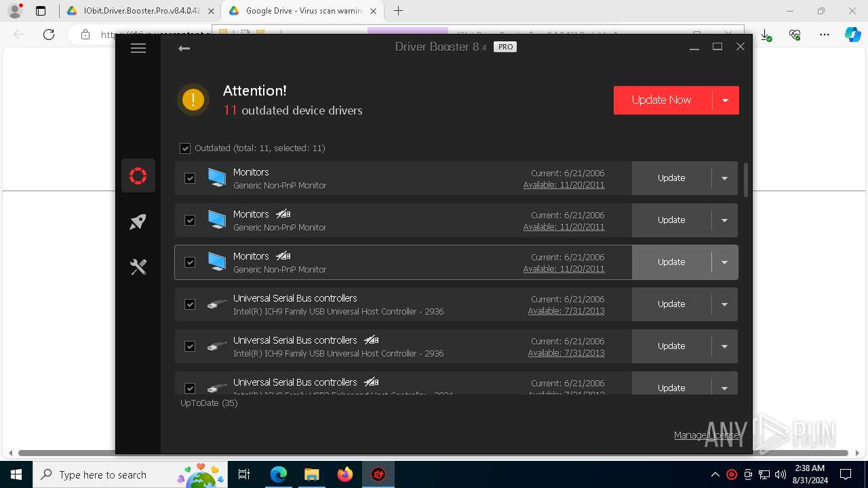
Task: Open the notification center icon
Action: pyautogui.click(x=846, y=474)
